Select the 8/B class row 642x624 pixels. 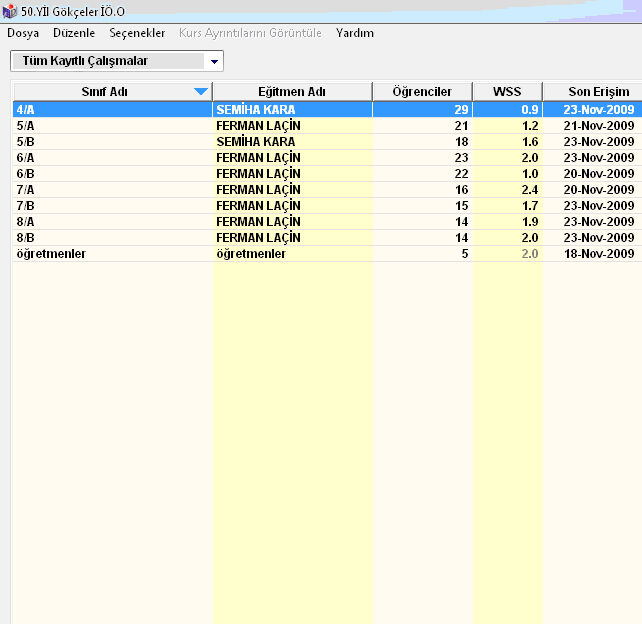point(327,237)
